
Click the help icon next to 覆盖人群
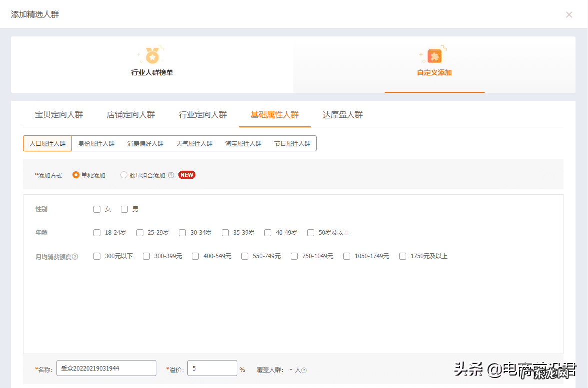pos(303,370)
